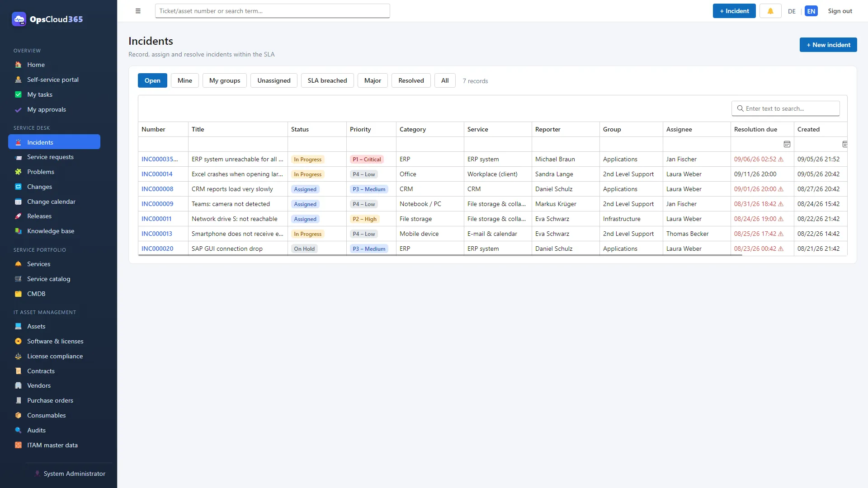Open Created date filter calendar
Viewport: 868px width, 488px height.
(x=844, y=144)
